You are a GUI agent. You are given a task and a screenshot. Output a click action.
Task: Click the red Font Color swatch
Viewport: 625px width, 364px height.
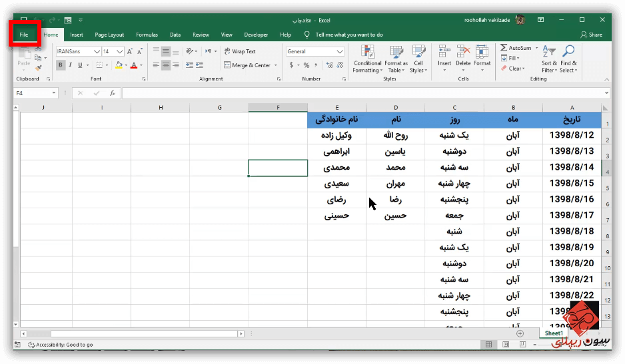133,65
